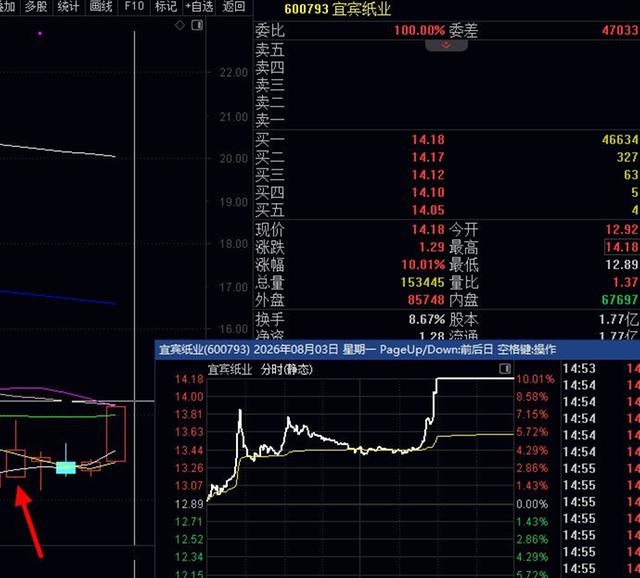
Task: Click 委比 value 100.00%
Action: point(420,31)
